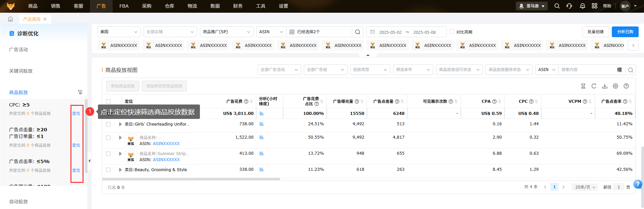
Task: Click the download icon in table toolbar
Action: [604, 86]
